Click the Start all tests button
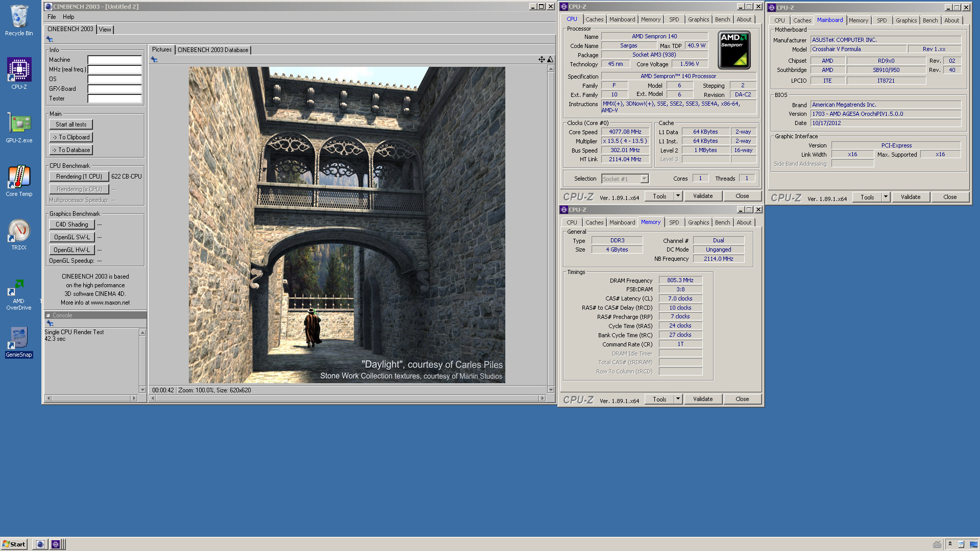This screenshot has height=551, width=980. [71, 124]
